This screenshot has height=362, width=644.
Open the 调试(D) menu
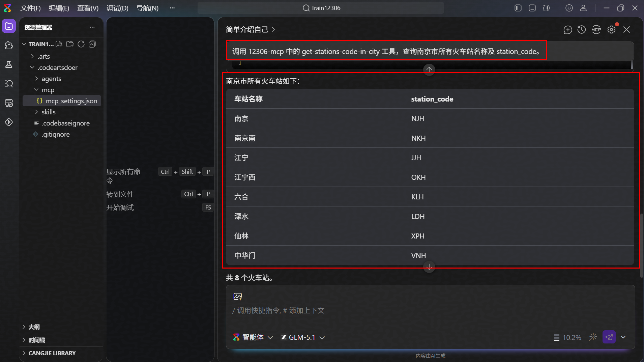click(117, 8)
